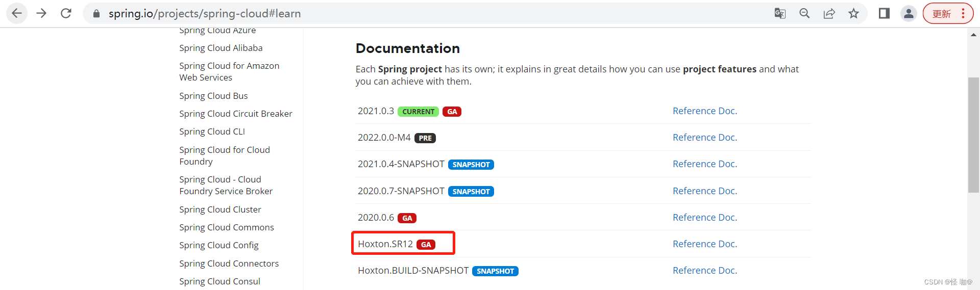Open Cloud Foundry Service Broker link
This screenshot has width=980, height=290.
[226, 185]
